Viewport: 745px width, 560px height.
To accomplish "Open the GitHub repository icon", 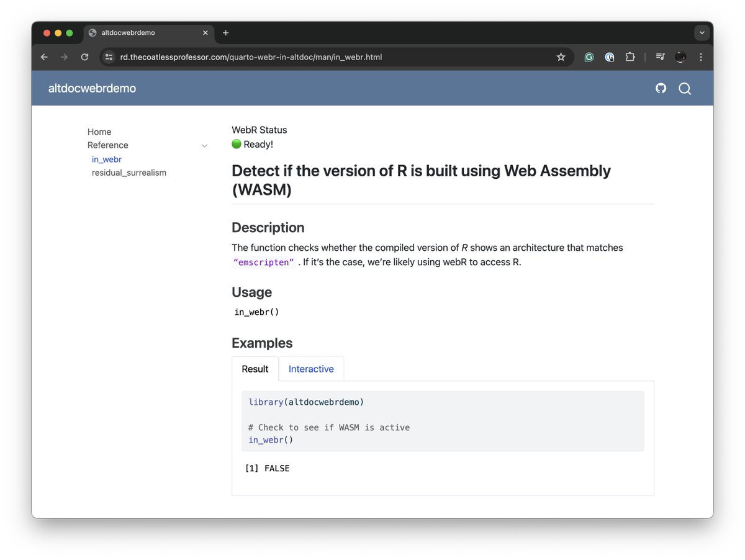I will click(x=661, y=88).
